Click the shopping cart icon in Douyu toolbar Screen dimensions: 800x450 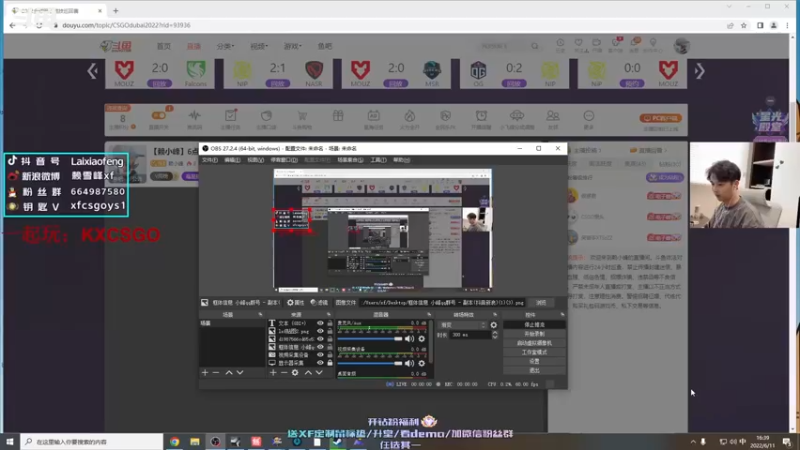click(x=302, y=116)
